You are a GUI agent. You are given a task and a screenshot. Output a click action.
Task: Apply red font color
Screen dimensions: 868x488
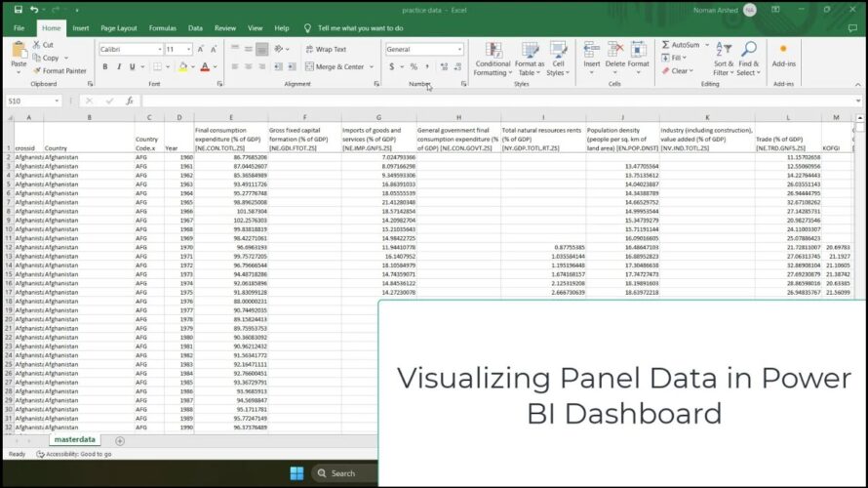(205, 66)
